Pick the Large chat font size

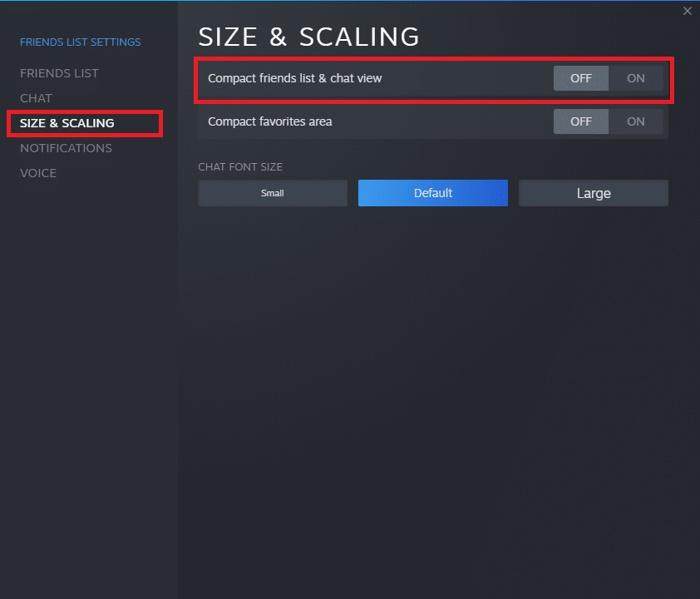click(x=594, y=193)
